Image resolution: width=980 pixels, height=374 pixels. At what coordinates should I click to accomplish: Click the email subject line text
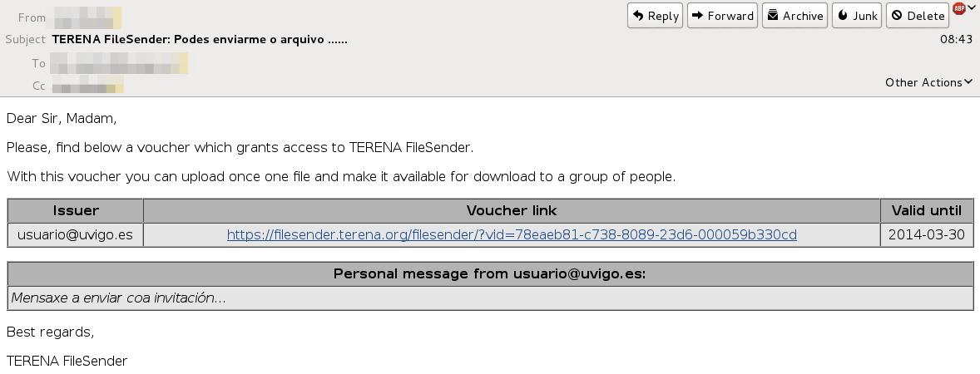point(200,39)
